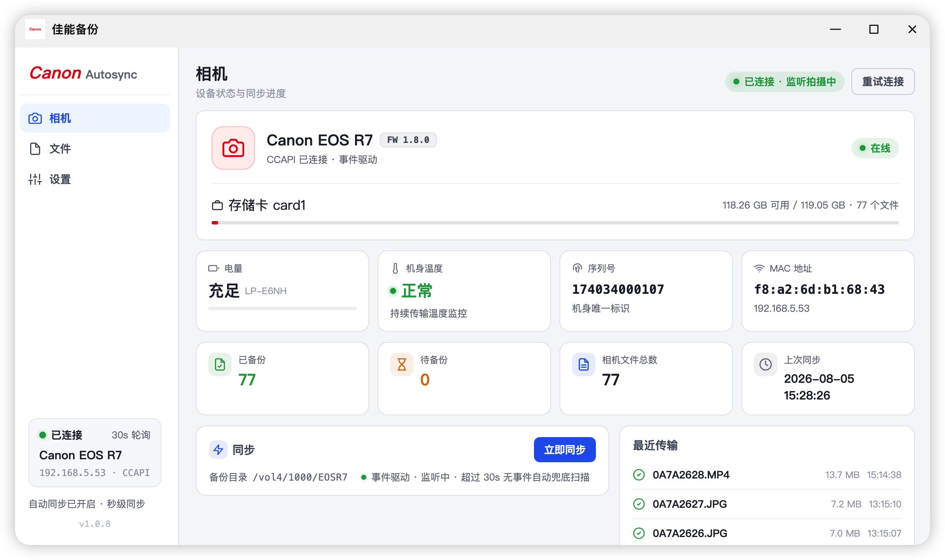945x560 pixels.
Task: Click the 自动同步已开启 · 秒级同步 status text
Action: click(87, 504)
